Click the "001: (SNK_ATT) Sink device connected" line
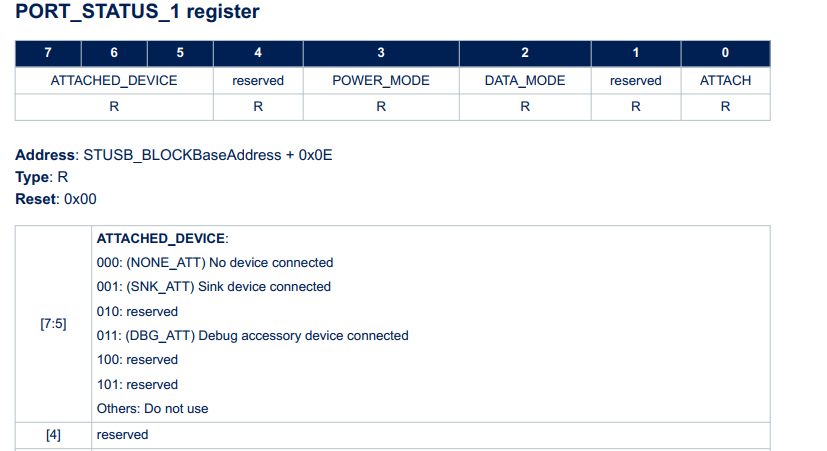The image size is (827, 451). pyautogui.click(x=213, y=287)
